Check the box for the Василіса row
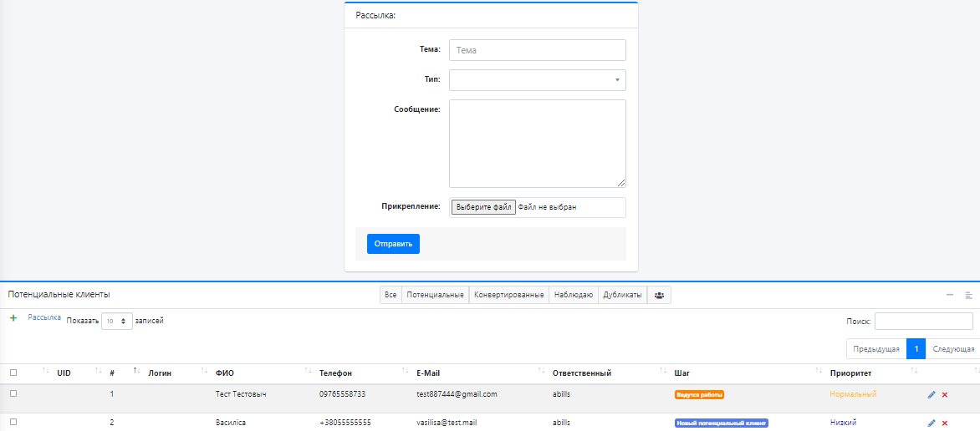Image resolution: width=980 pixels, height=431 pixels. (13, 422)
